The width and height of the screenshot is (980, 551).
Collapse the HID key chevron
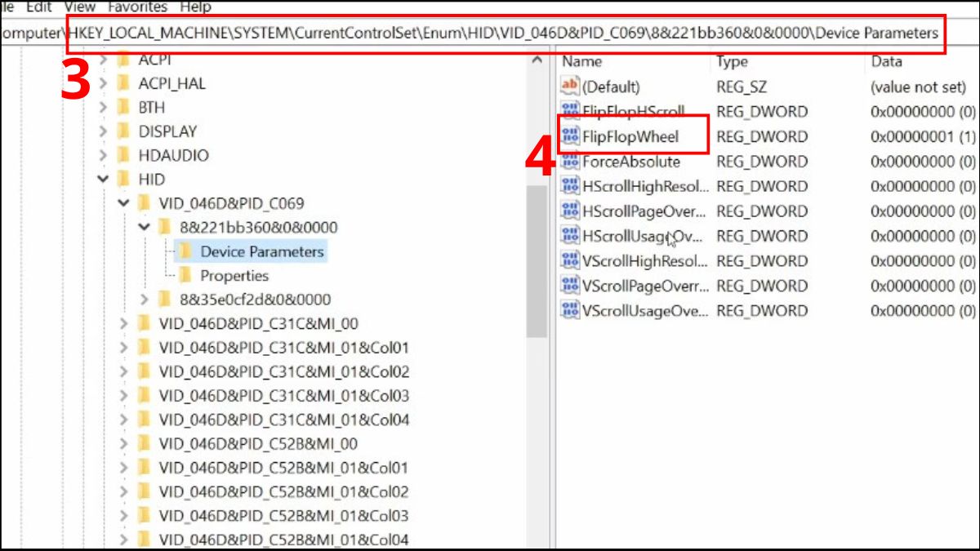click(103, 179)
